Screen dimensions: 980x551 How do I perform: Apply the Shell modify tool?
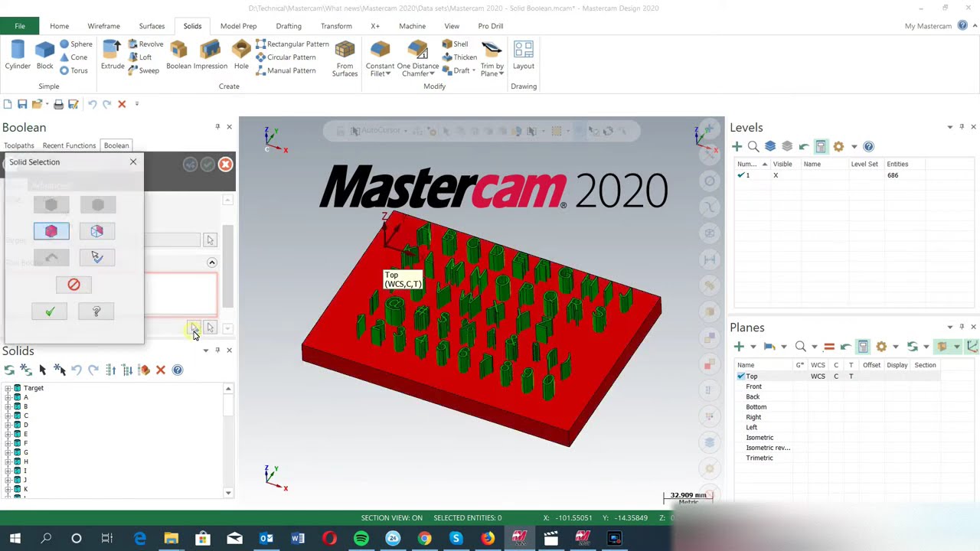tap(455, 44)
